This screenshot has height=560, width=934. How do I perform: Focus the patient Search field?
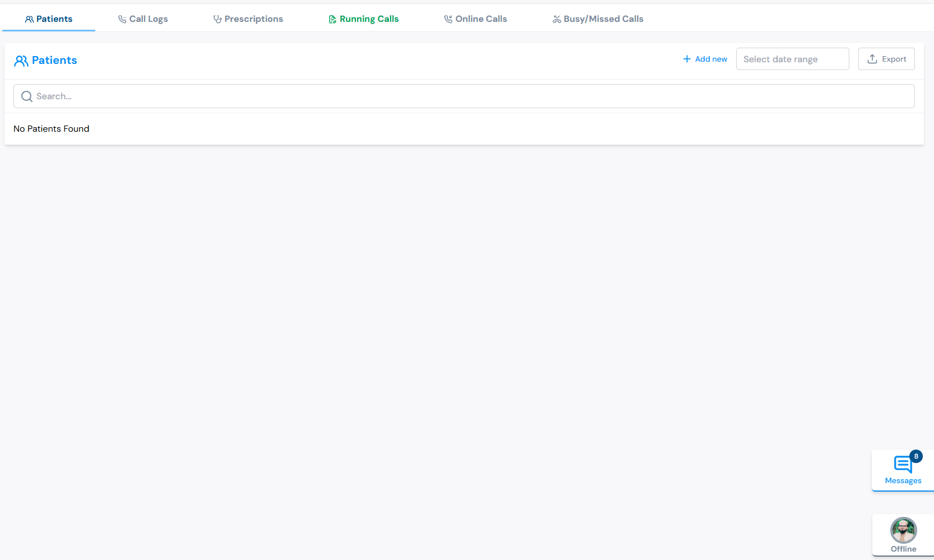coord(464,96)
